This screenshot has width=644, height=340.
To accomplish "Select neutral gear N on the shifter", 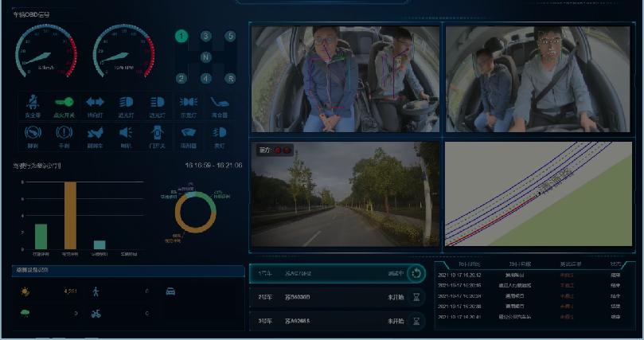I will [205, 57].
